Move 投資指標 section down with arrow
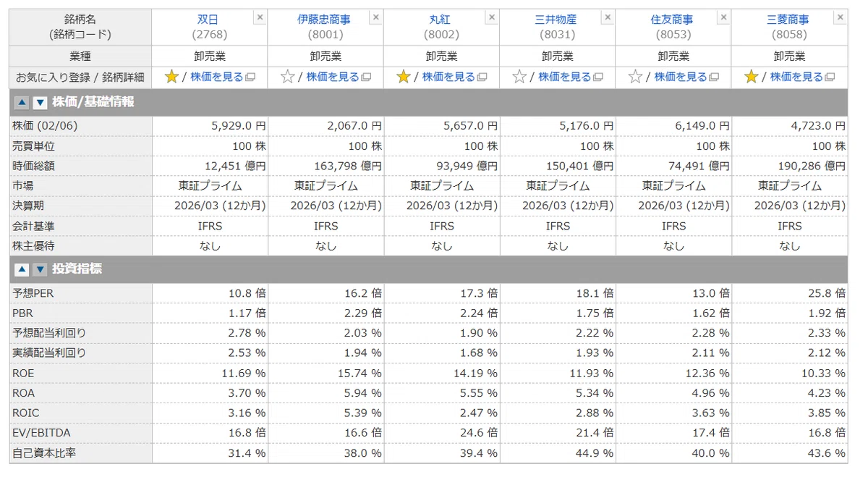 pyautogui.click(x=40, y=269)
